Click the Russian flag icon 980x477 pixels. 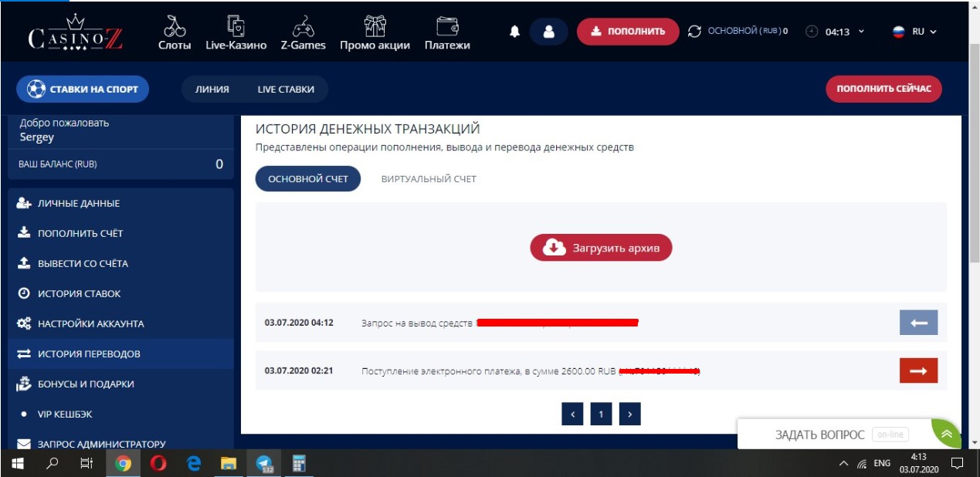click(x=899, y=32)
